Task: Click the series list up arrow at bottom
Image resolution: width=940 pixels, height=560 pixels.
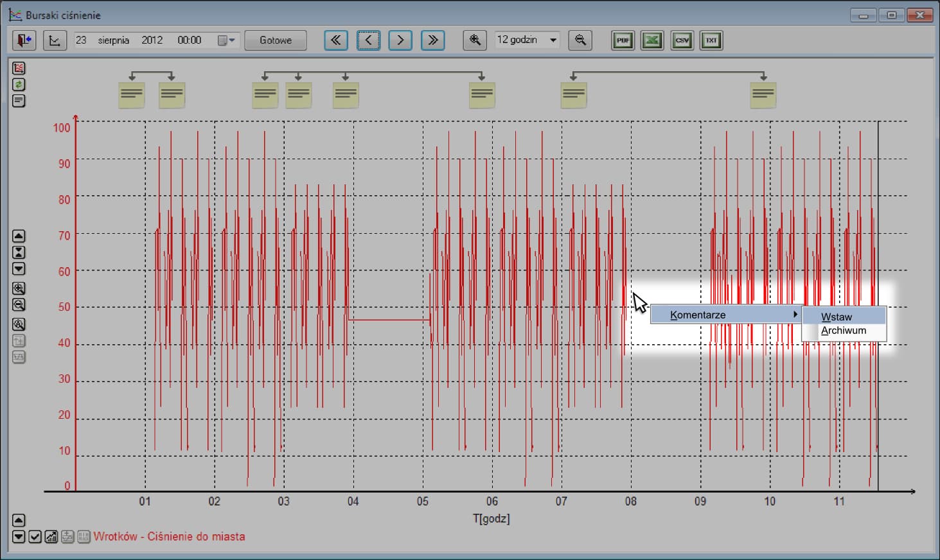Action: pos(19,520)
